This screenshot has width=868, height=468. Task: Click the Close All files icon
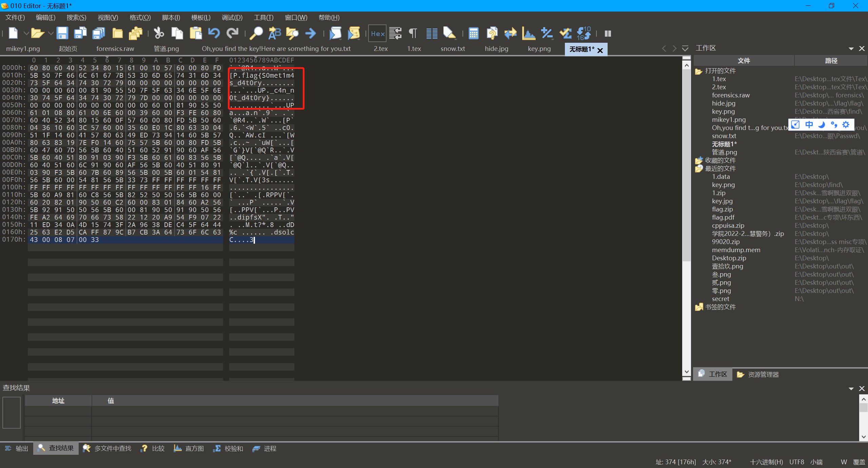tap(136, 33)
